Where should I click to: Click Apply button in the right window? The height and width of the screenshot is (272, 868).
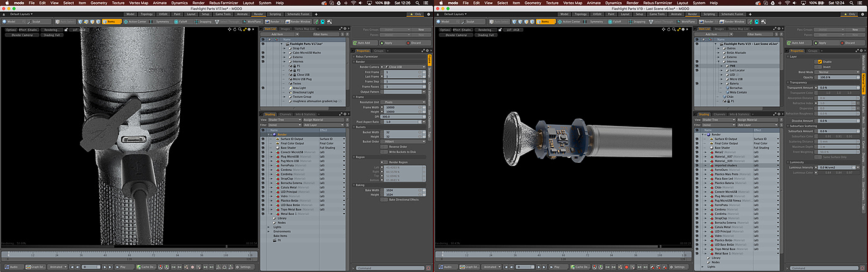tap(823, 43)
